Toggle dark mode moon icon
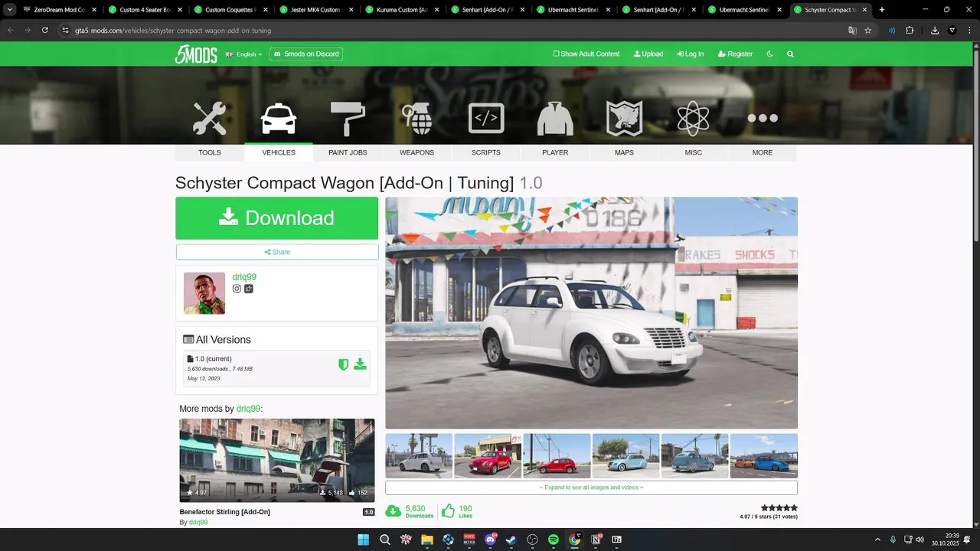The height and width of the screenshot is (551, 980). coord(769,54)
